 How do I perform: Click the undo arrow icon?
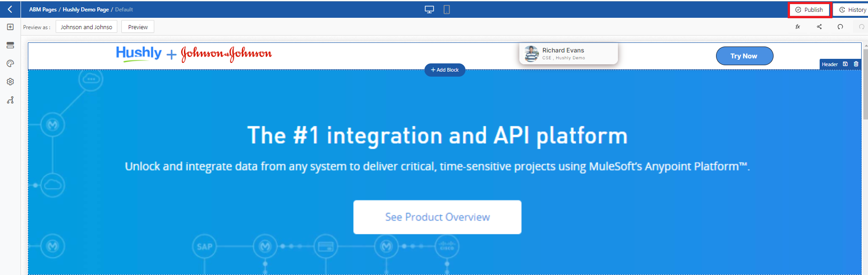pos(840,26)
